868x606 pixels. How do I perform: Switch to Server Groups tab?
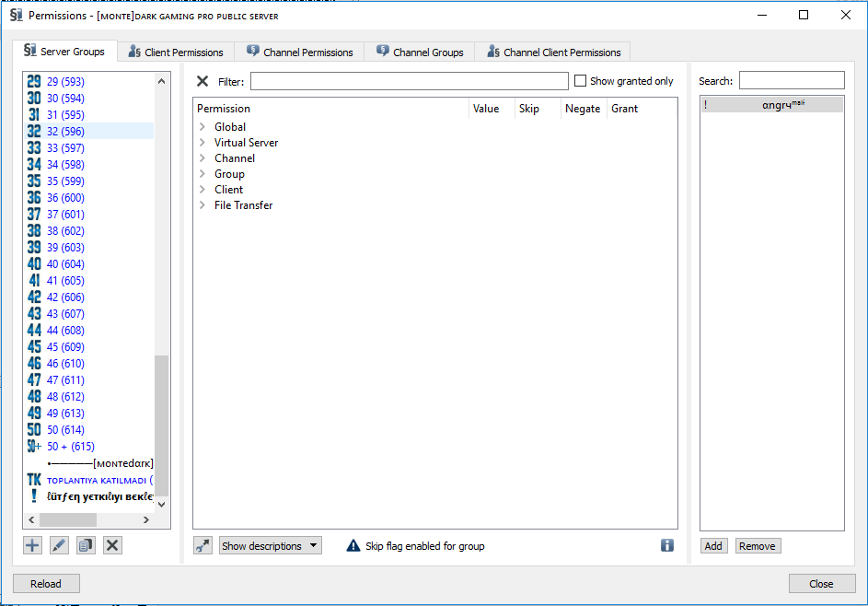click(64, 51)
